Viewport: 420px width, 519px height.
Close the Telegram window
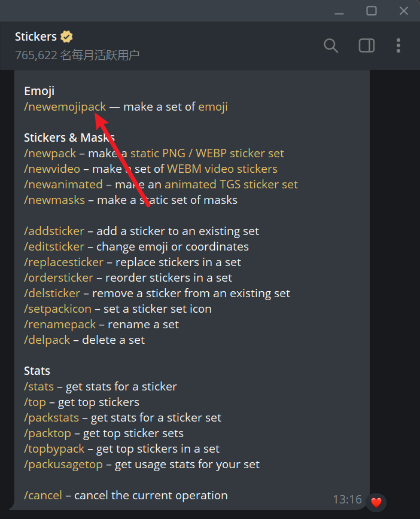(404, 11)
